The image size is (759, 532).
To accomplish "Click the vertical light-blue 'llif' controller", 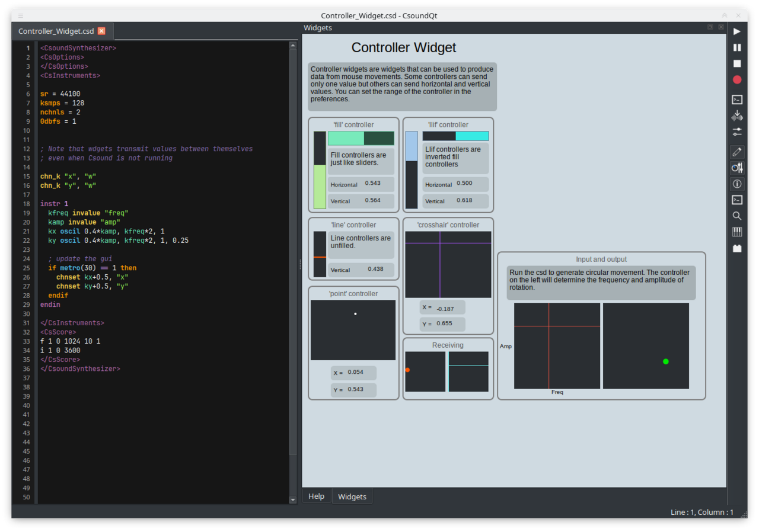I will 412,170.
